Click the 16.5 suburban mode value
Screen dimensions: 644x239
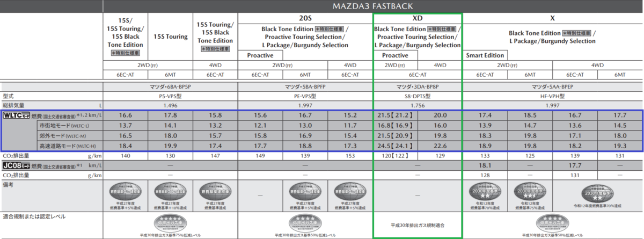[126, 135]
